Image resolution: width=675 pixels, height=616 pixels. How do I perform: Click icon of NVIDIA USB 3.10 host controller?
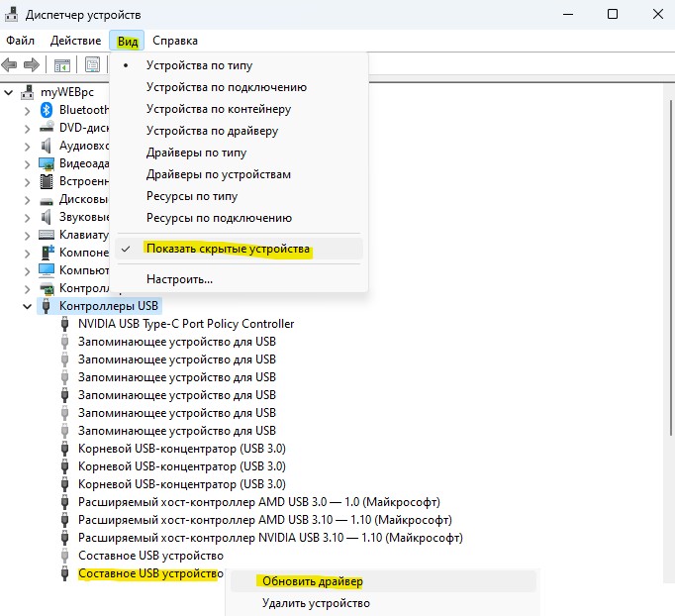click(x=64, y=538)
